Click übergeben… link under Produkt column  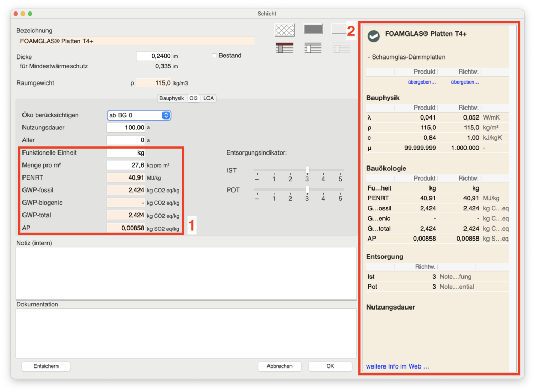(x=422, y=82)
